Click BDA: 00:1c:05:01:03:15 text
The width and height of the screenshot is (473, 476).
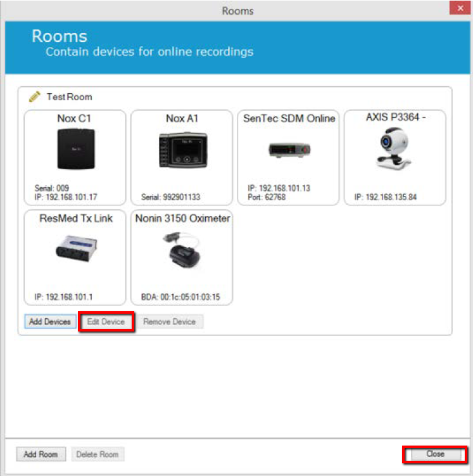point(180,297)
